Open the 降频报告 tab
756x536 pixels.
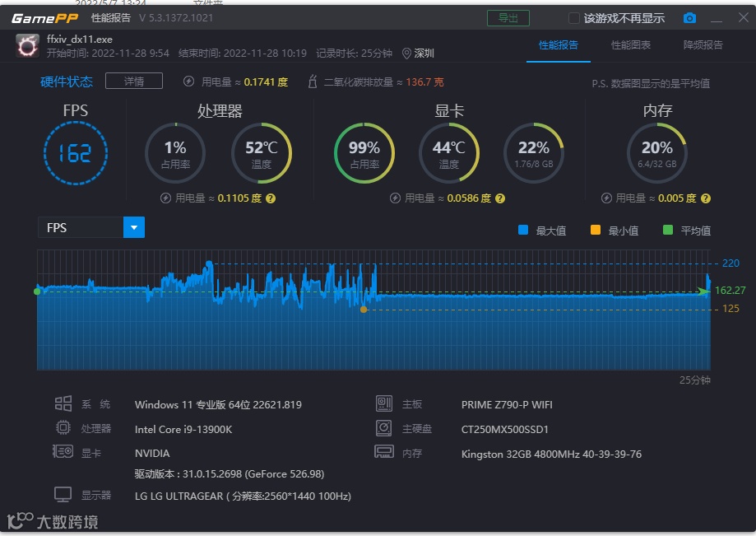[x=703, y=45]
